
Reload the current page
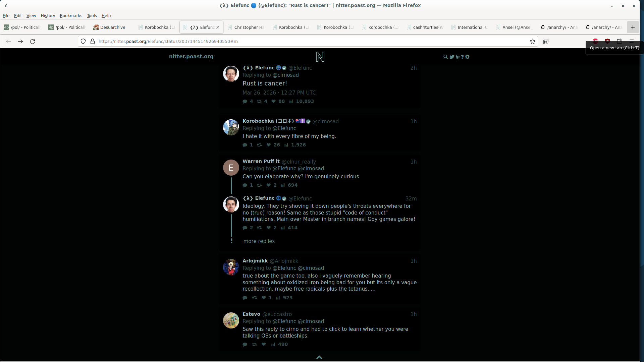pos(33,42)
